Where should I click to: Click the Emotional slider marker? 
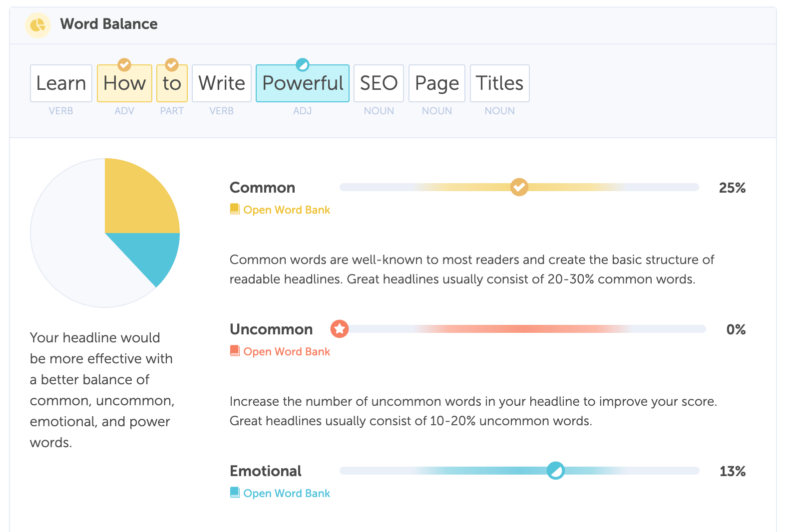point(556,471)
